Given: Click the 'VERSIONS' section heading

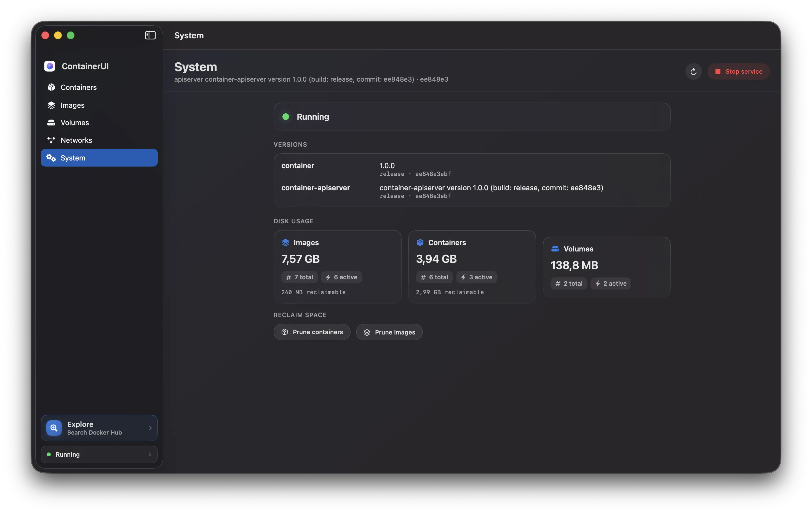Looking at the screenshot, I should click(x=290, y=144).
